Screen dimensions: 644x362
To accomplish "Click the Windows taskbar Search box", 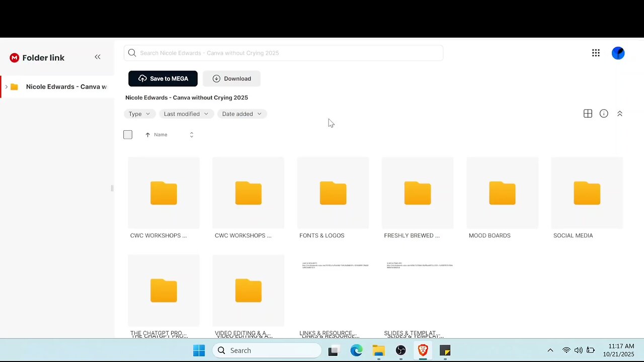I will tap(267, 350).
